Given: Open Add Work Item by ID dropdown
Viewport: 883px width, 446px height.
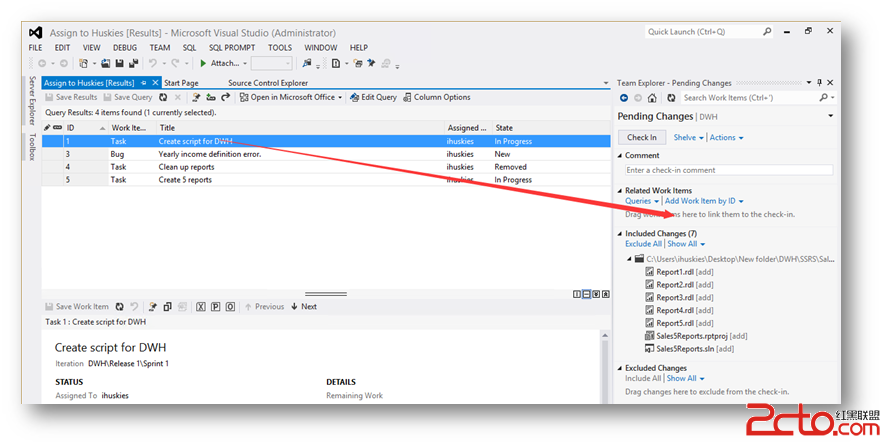Looking at the screenshot, I should [704, 201].
